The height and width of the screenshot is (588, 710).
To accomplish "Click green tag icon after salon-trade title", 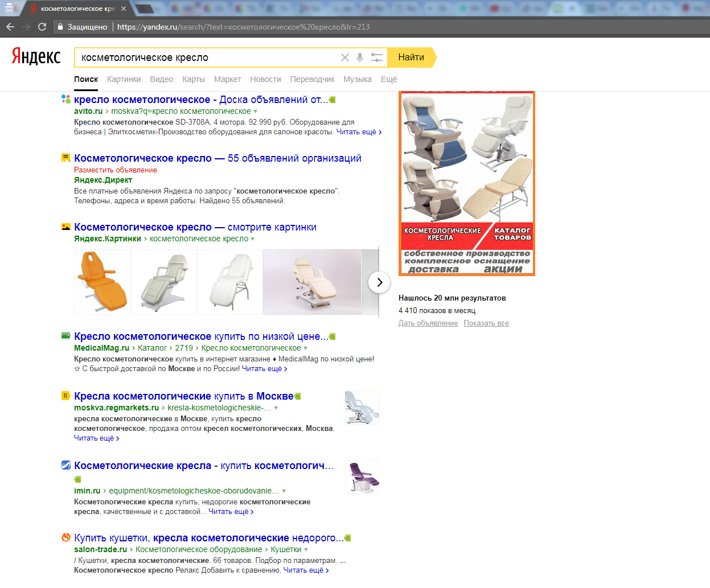I will (x=348, y=538).
